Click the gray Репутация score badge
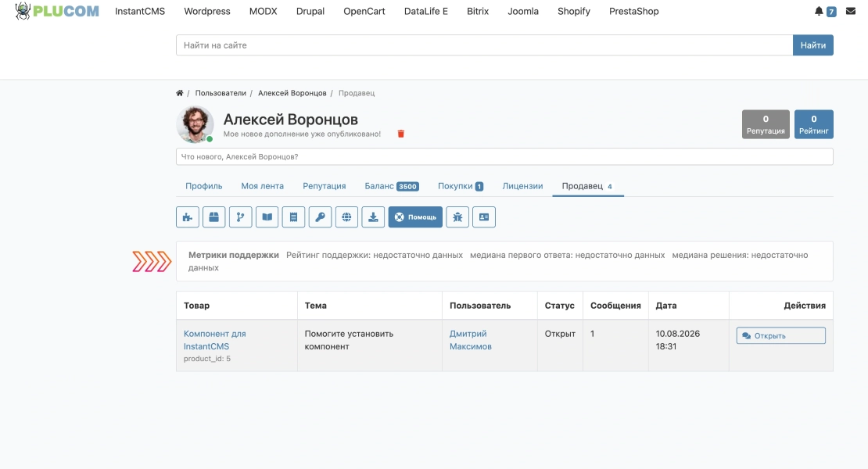 [766, 124]
